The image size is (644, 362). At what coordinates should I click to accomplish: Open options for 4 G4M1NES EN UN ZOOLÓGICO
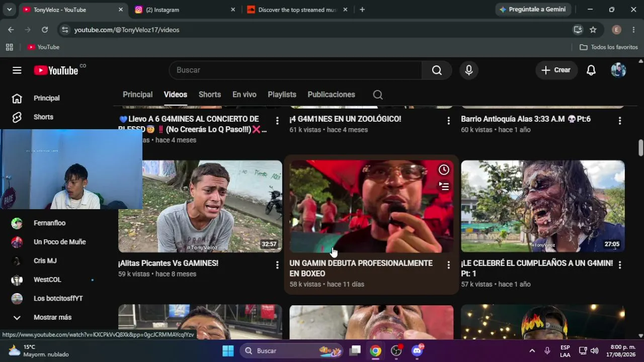(449, 121)
